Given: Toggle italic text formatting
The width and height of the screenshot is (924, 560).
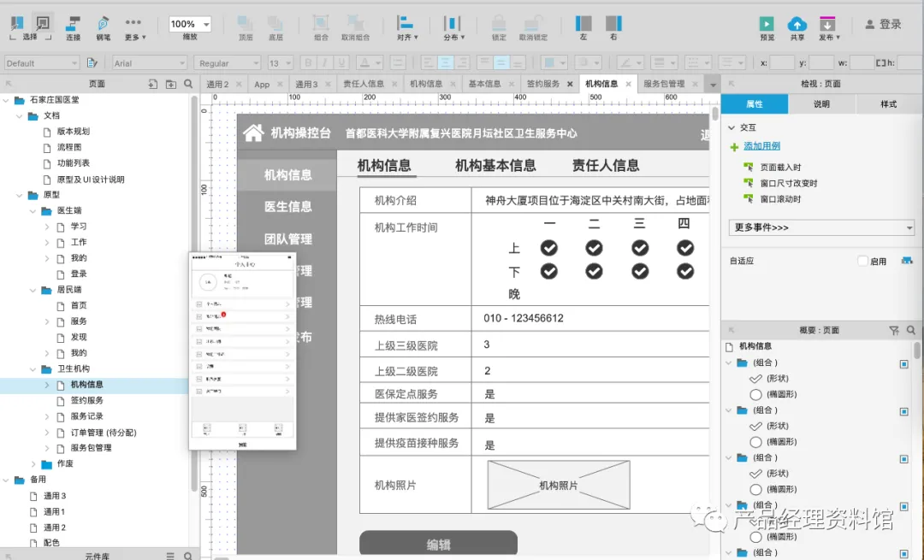Looking at the screenshot, I should point(324,62).
